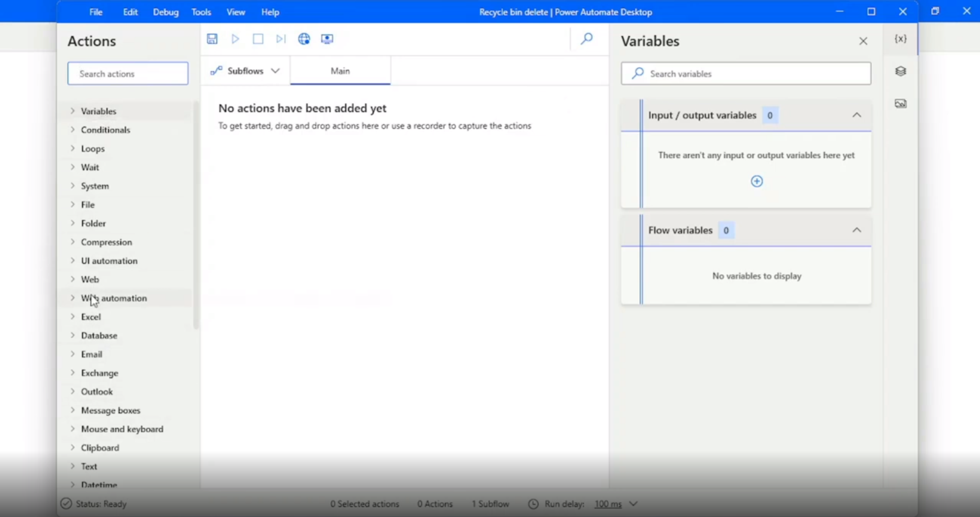Open the File menu

96,12
